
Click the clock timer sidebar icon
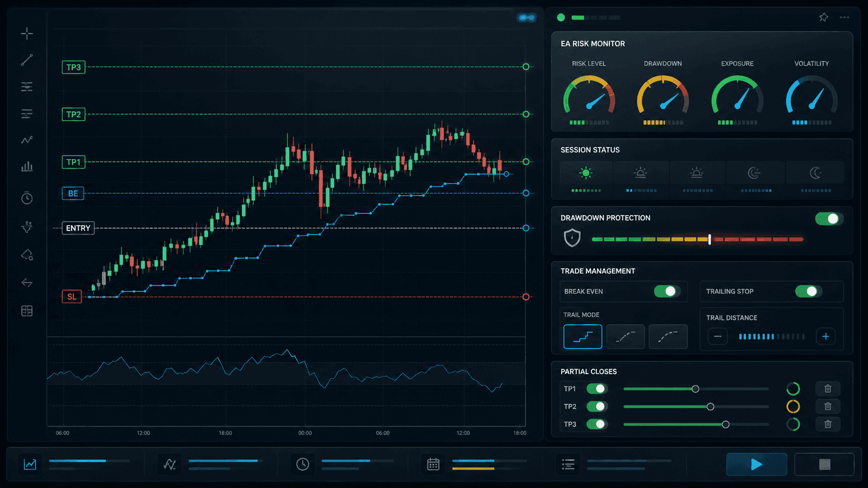27,198
